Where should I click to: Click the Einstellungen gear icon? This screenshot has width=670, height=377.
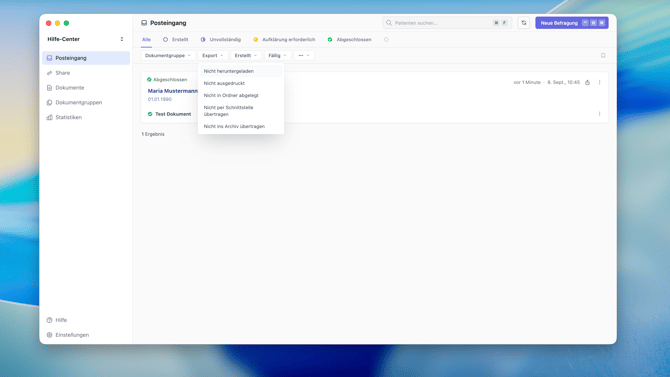point(50,335)
